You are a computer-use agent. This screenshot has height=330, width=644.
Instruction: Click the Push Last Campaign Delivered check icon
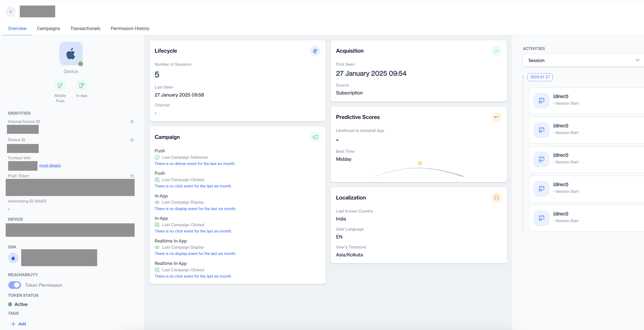click(x=157, y=157)
